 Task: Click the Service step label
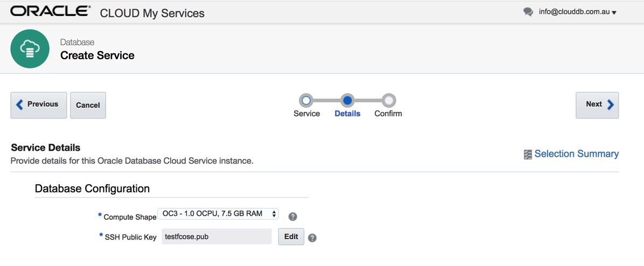[306, 114]
